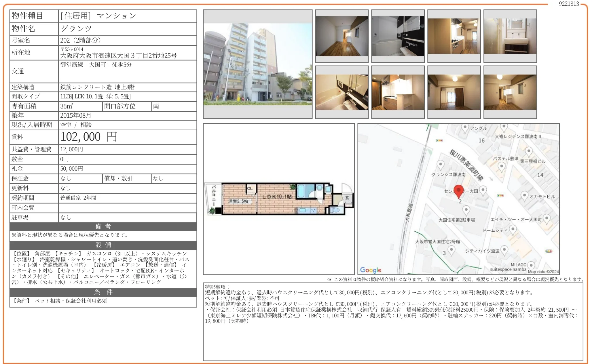Click the 102,000 円 rent value
Screen dimensions: 592x364
point(89,137)
